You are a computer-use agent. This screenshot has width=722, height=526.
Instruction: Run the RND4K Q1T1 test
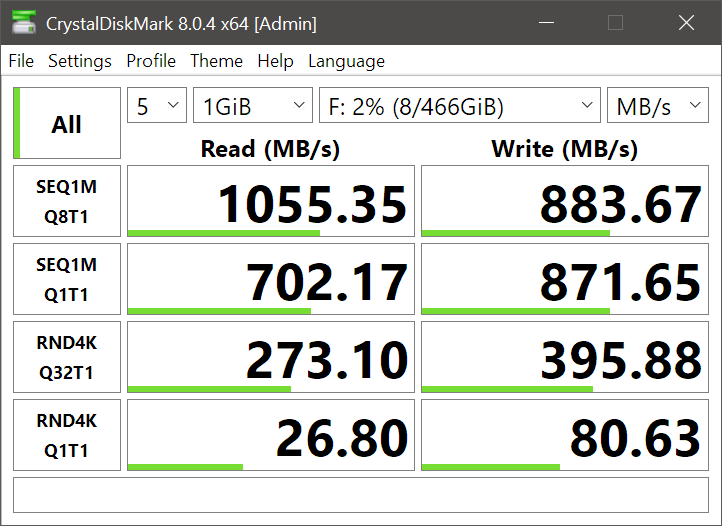click(67, 435)
